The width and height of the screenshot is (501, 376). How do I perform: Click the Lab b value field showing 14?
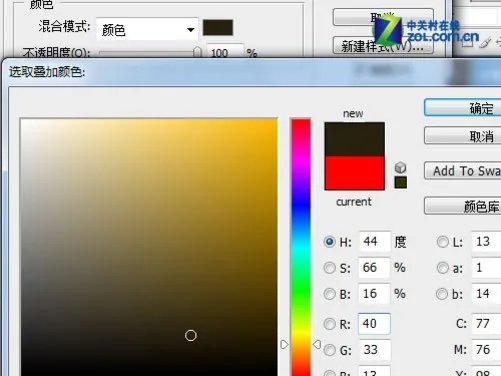pyautogui.click(x=487, y=294)
